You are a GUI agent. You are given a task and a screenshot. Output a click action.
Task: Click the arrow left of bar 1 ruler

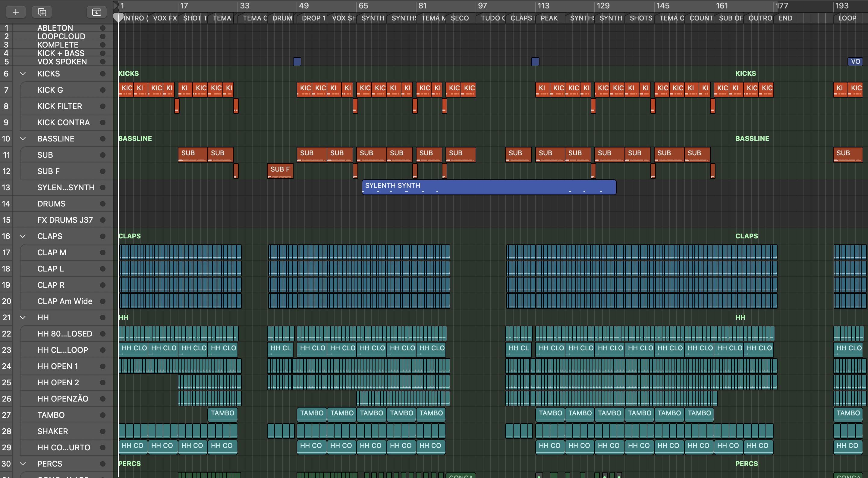point(115,5)
